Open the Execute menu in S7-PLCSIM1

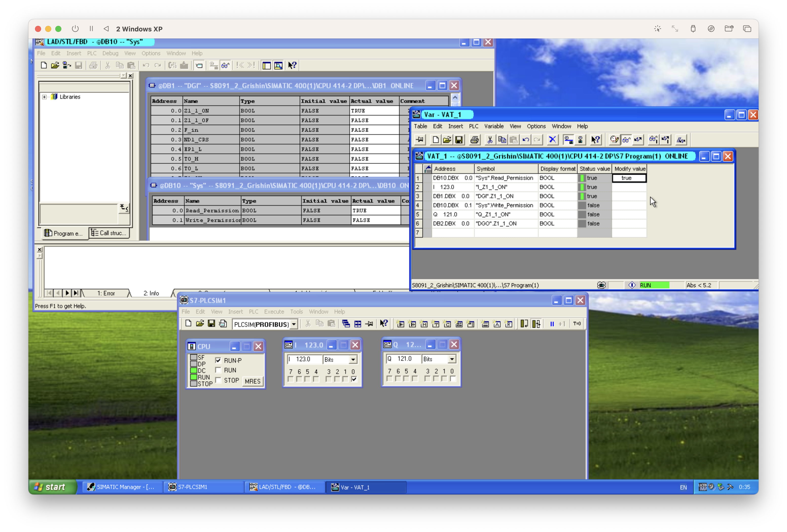point(274,312)
